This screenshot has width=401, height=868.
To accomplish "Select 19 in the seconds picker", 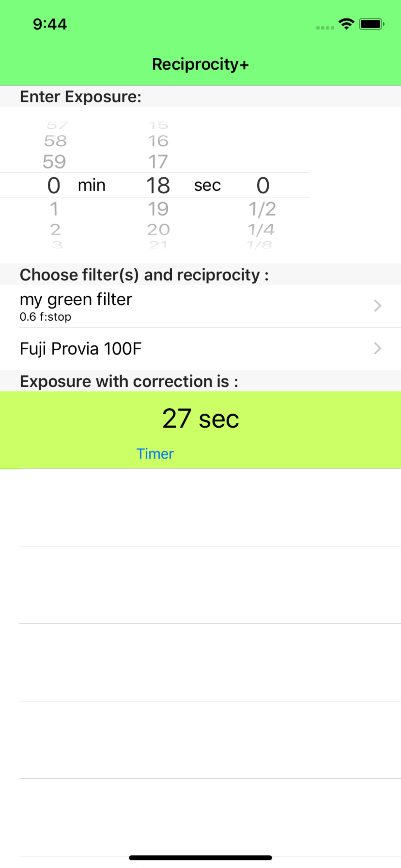I will pyautogui.click(x=158, y=209).
